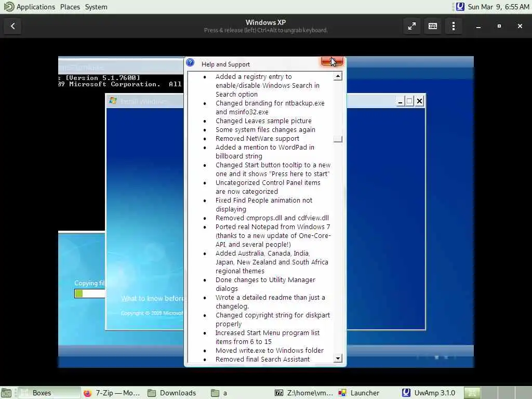Click the Windows XP title in Boxes header
Image resolution: width=532 pixels, height=399 pixels.
265,22
